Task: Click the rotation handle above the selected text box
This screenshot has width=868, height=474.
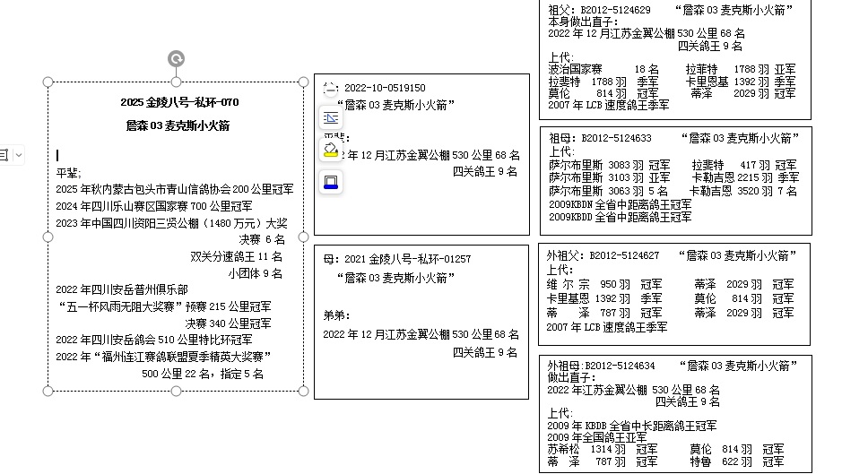Action: [x=177, y=59]
